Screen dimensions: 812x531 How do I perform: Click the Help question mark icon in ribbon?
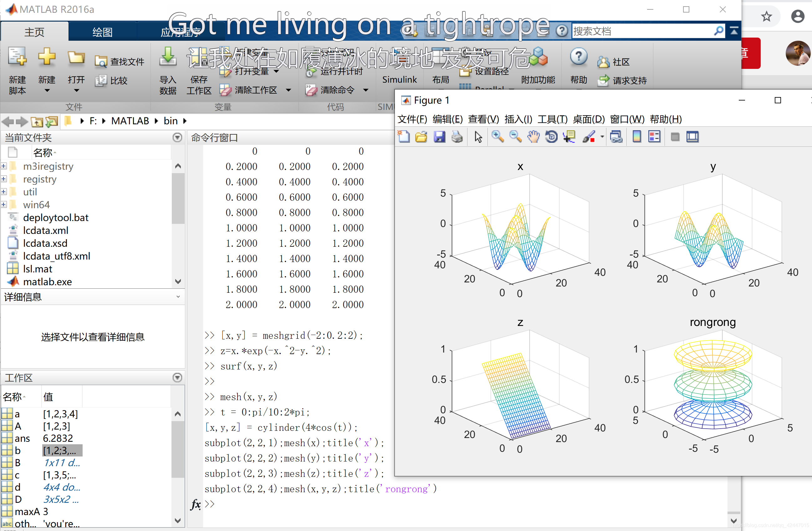click(578, 57)
